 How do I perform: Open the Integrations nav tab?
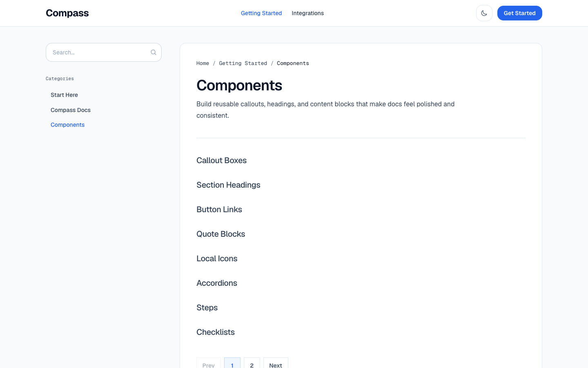click(x=308, y=13)
